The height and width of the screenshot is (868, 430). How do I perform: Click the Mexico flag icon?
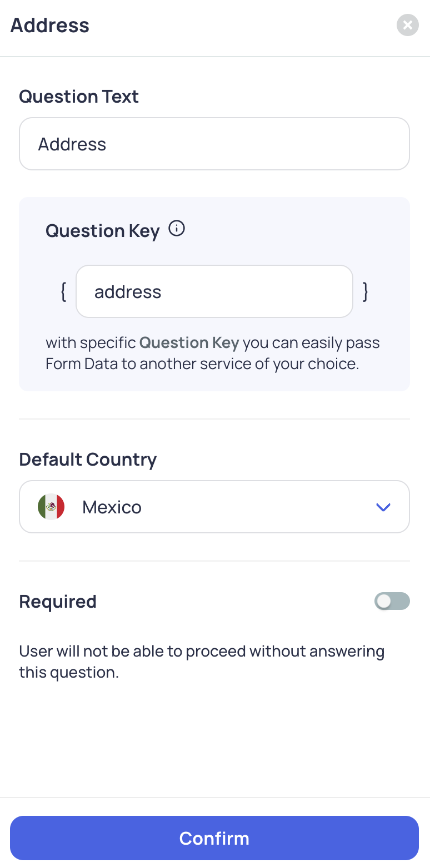(51, 507)
